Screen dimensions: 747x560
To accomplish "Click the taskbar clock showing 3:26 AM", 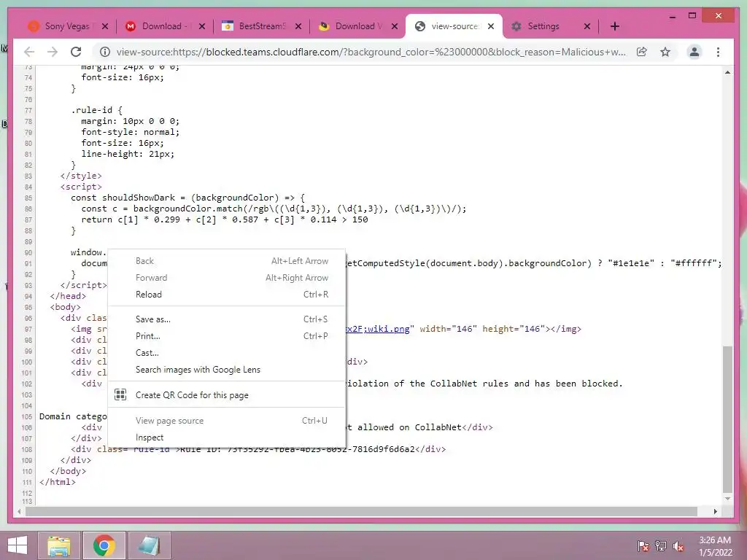I will point(715,546).
